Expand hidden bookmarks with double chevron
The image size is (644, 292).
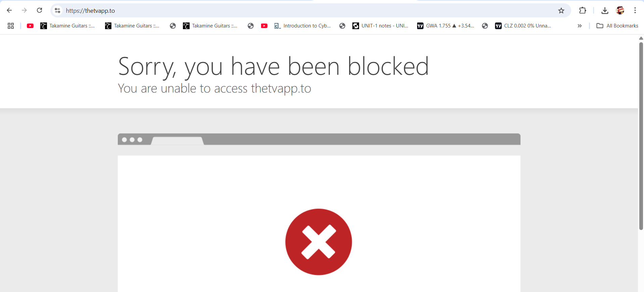580,26
